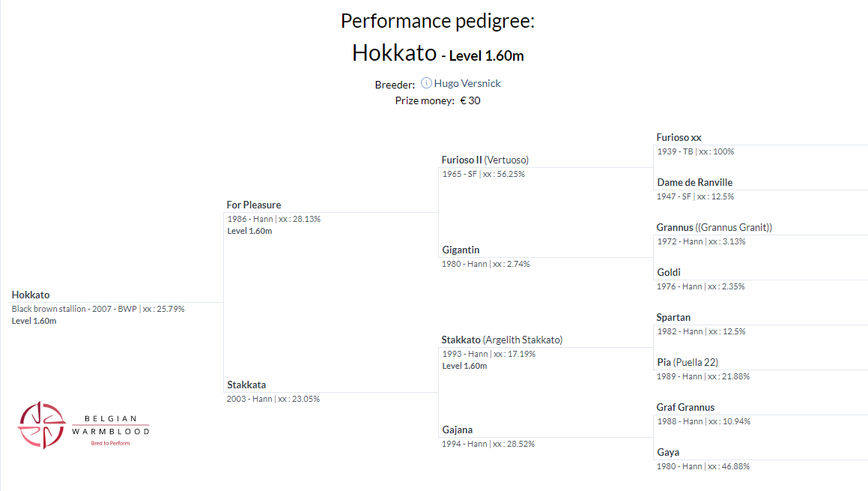Open the Graf Grannus entry
The width and height of the screenshot is (868, 491).
(x=685, y=407)
